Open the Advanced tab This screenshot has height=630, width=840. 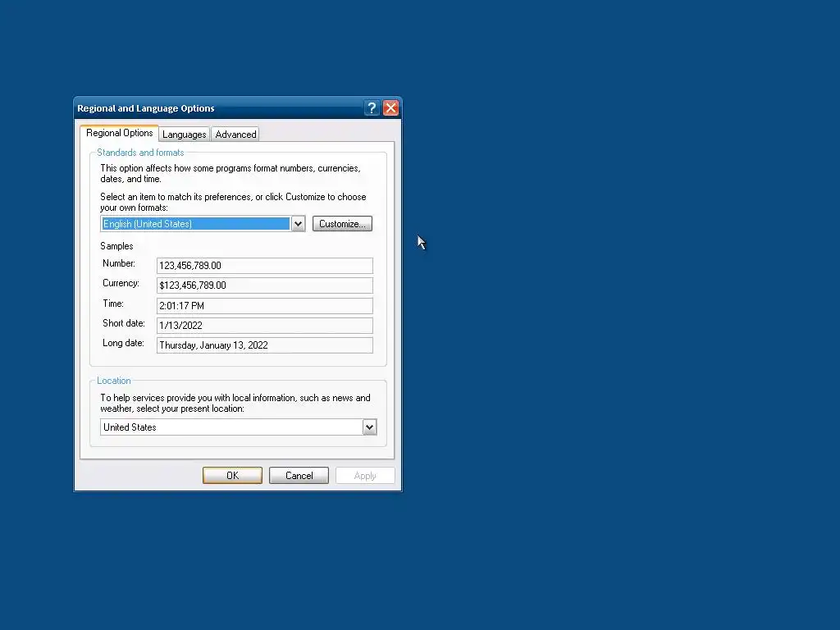[x=235, y=135]
